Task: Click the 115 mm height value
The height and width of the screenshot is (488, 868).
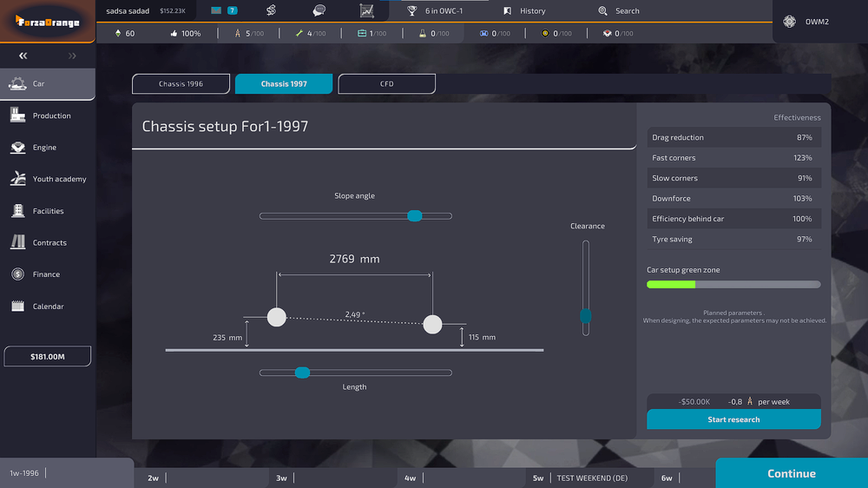Action: [x=482, y=337]
